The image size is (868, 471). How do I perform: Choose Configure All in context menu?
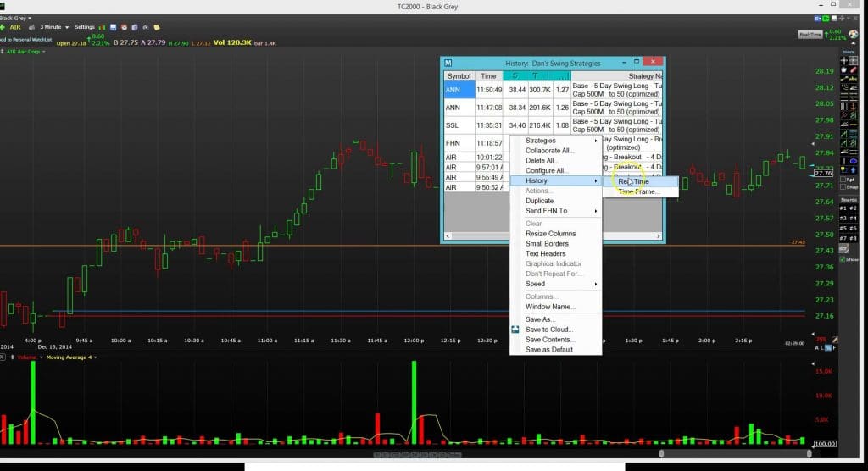pos(556,170)
